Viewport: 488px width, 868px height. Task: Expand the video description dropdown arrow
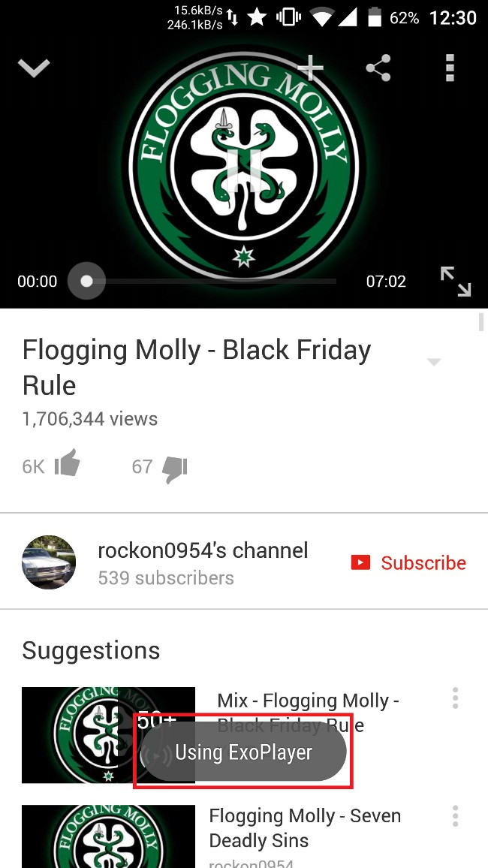tap(434, 362)
